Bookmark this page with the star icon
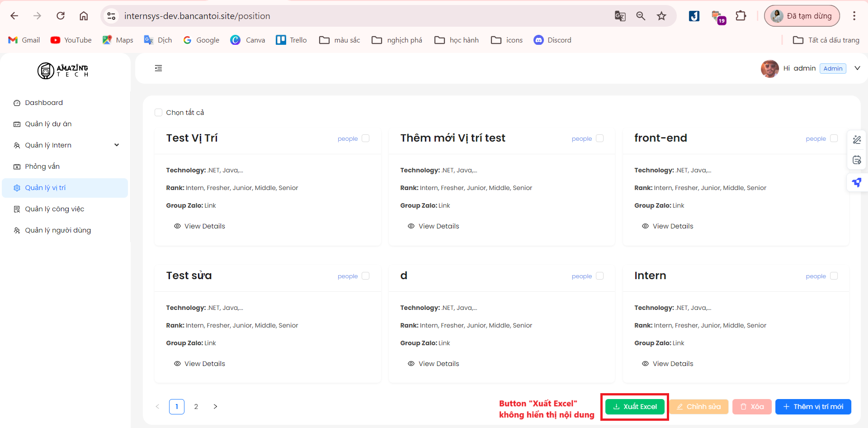 pyautogui.click(x=661, y=16)
